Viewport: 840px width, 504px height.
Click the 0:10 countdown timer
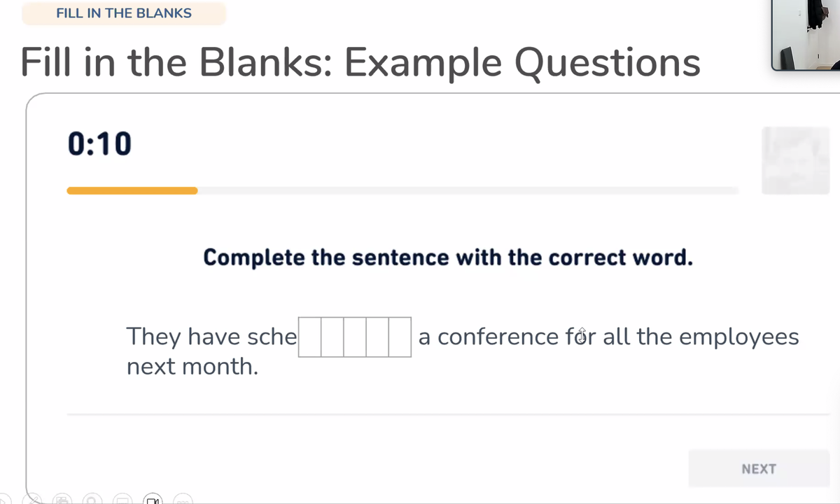click(99, 144)
